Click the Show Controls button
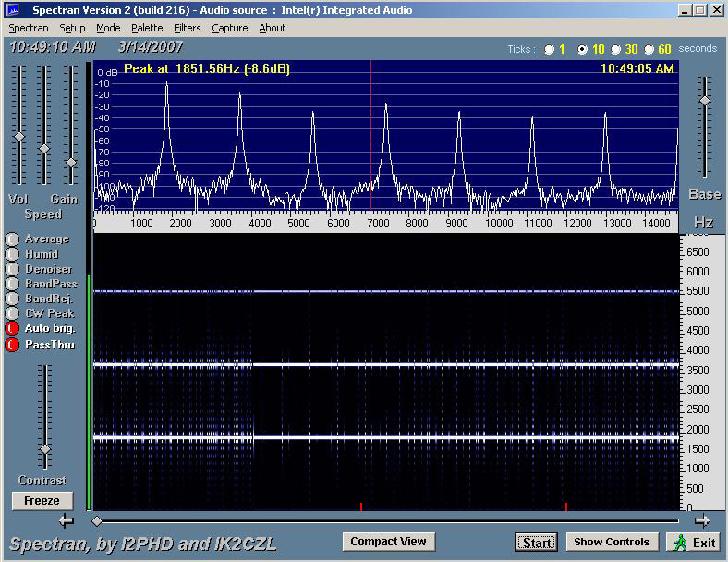This screenshot has width=728, height=562. (x=612, y=542)
